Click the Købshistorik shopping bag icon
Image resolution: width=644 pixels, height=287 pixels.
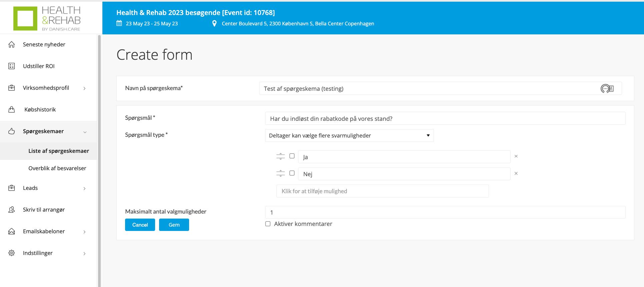12,109
